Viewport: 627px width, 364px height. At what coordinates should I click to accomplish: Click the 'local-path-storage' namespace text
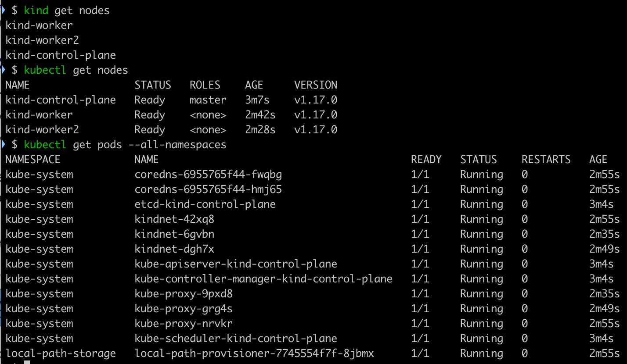[61, 353]
